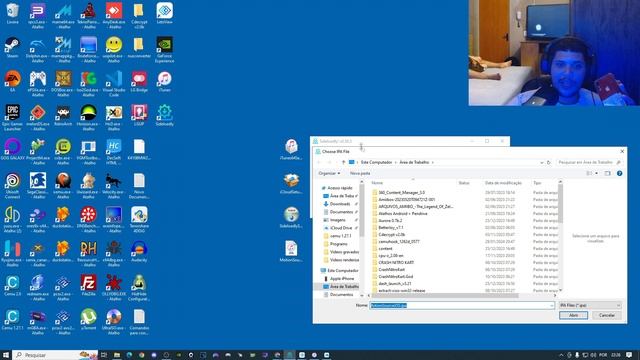Select Downloads in the navigation pane
The width and height of the screenshot is (640, 360).
pos(340,204)
